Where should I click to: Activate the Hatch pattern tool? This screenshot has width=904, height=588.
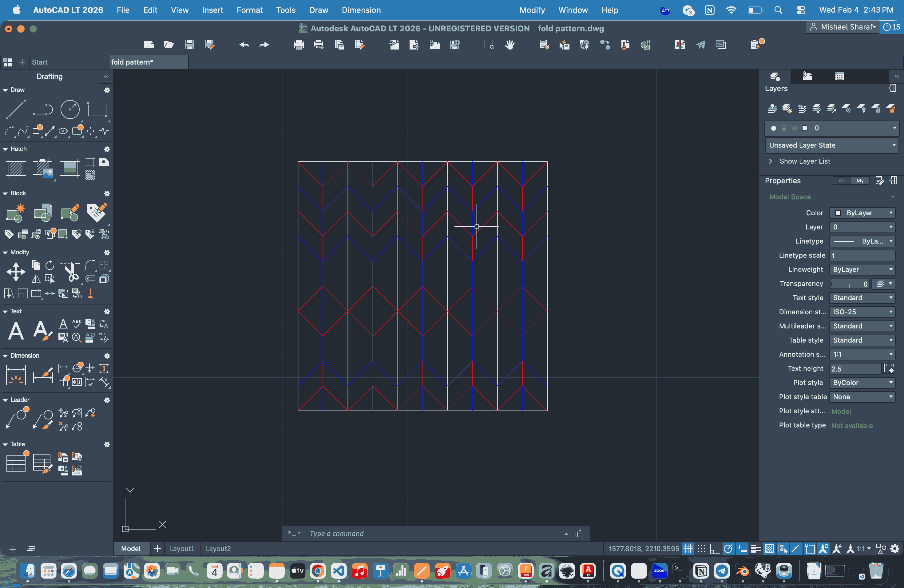coord(16,168)
